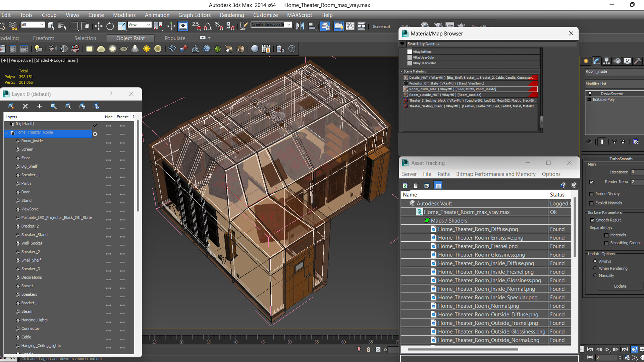This screenshot has width=644, height=362.
Task: Collapse the Home_Theater_Room layer
Action: pos(7,132)
